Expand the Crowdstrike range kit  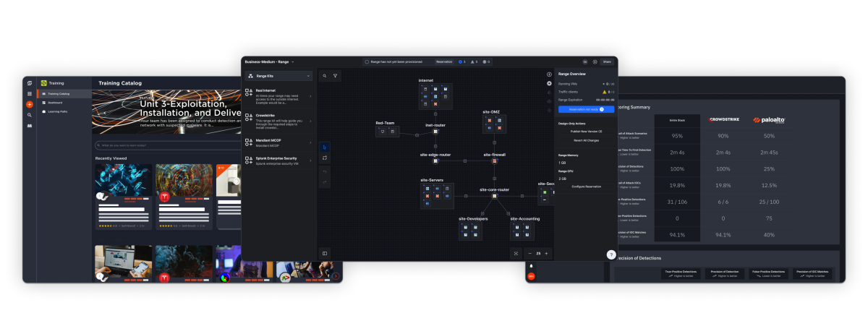click(279, 121)
